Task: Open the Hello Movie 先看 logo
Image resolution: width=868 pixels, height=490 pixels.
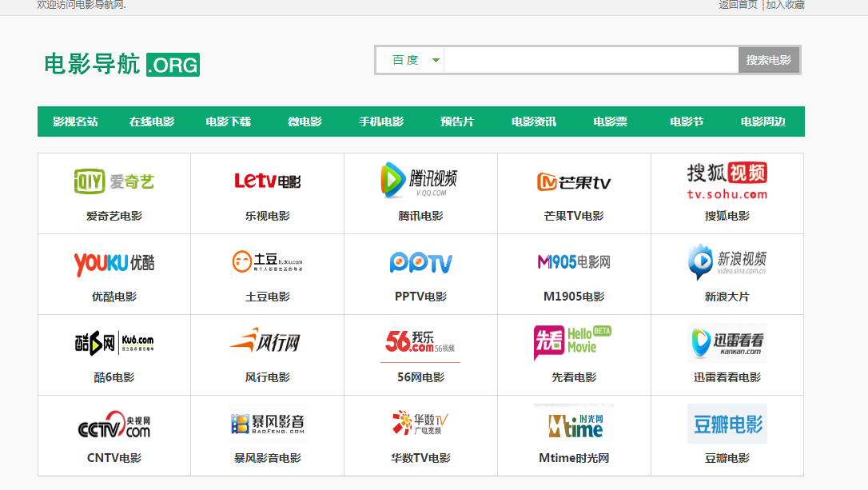Action: [x=572, y=343]
